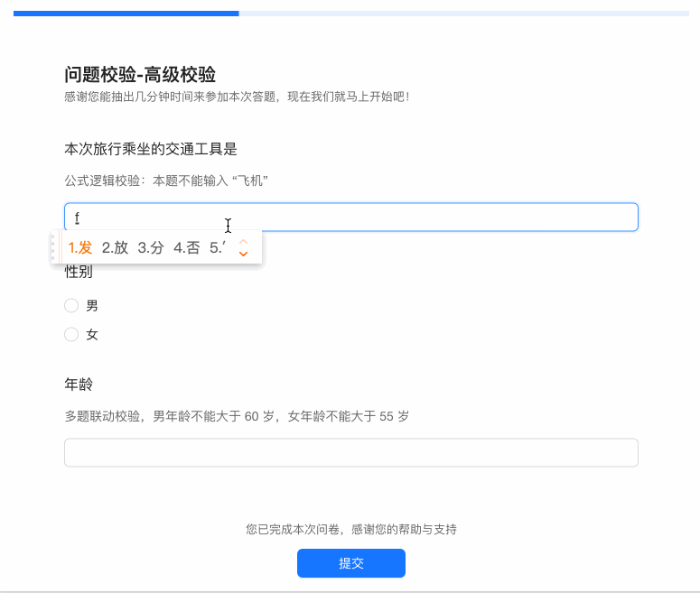The width and height of the screenshot is (700, 593).
Task: Select IME candidate 3 分
Action: point(151,247)
